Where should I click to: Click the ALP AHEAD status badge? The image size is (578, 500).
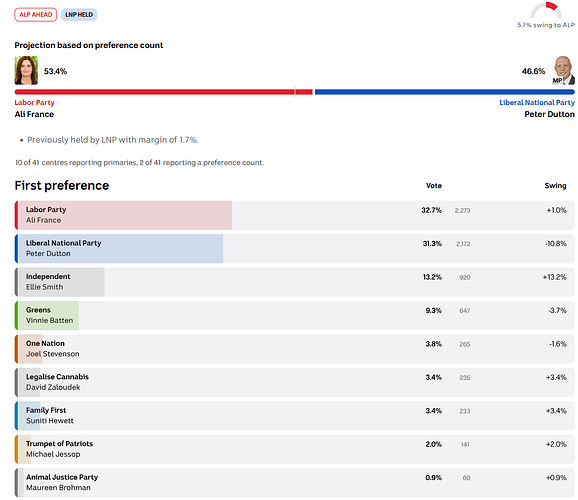click(x=35, y=15)
